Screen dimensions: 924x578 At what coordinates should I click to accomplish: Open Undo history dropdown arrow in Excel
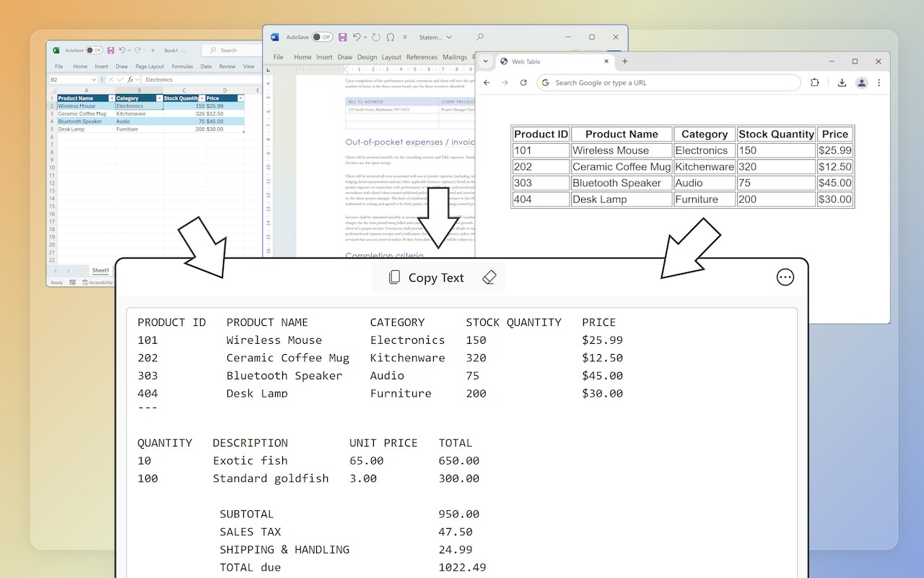128,51
